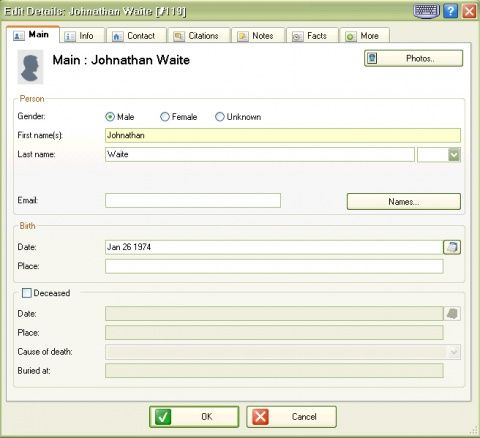This screenshot has width=480, height=438.
Task: Click the Cancel button
Action: click(x=291, y=417)
